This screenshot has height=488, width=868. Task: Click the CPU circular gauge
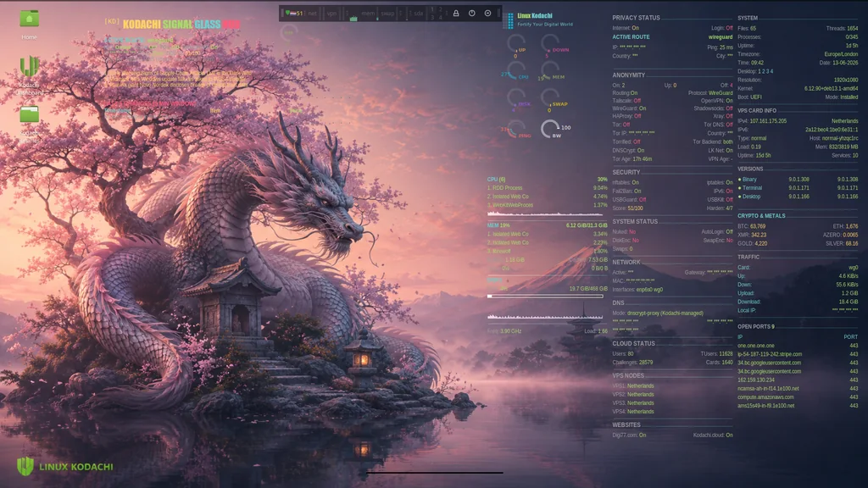pos(516,71)
